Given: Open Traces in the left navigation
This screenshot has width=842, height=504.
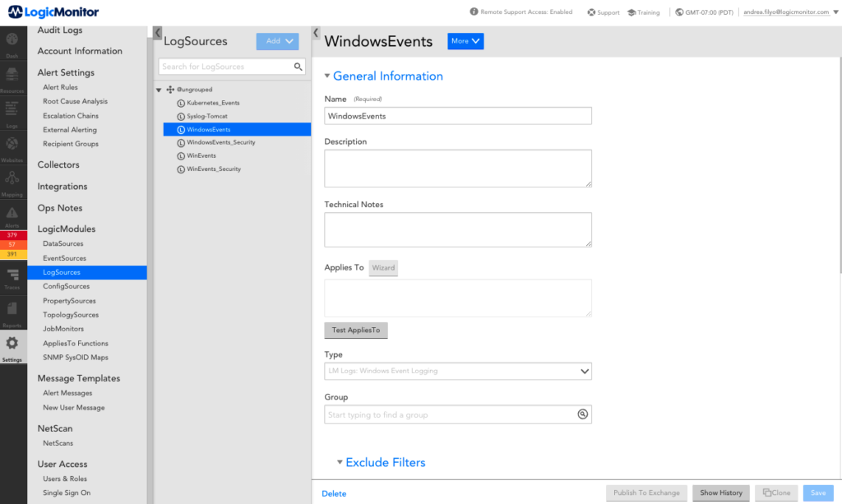Looking at the screenshot, I should pos(12,279).
